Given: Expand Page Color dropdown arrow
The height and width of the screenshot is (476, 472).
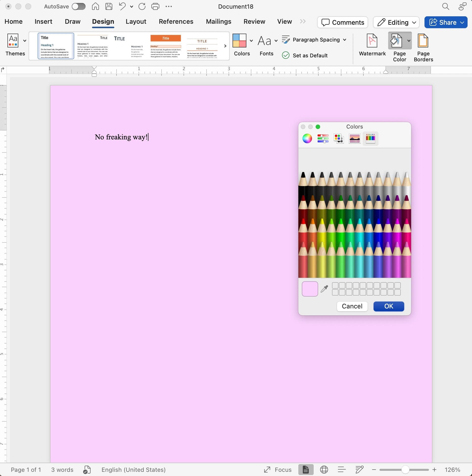Looking at the screenshot, I should click(x=409, y=41).
